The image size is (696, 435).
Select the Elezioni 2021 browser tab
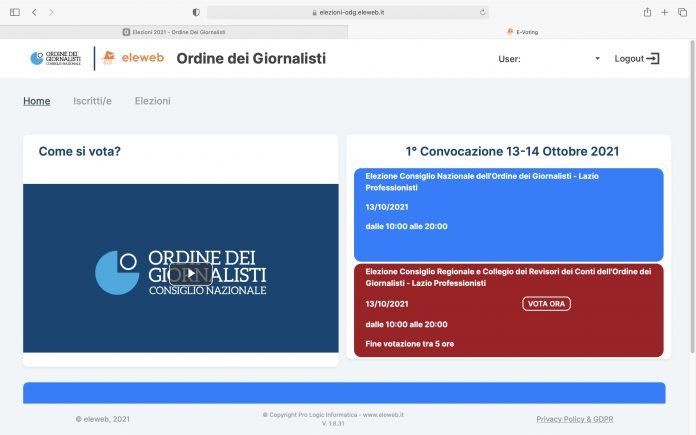pyautogui.click(x=174, y=32)
